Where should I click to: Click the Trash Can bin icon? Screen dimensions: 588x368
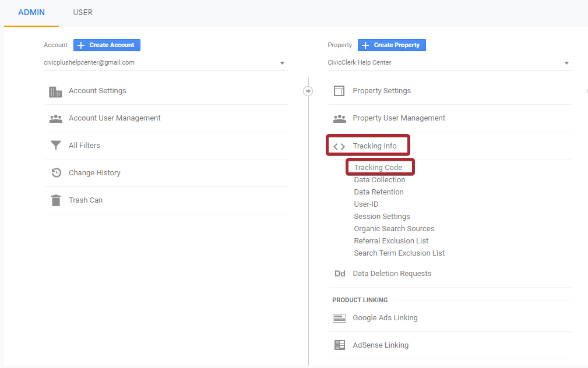56,200
